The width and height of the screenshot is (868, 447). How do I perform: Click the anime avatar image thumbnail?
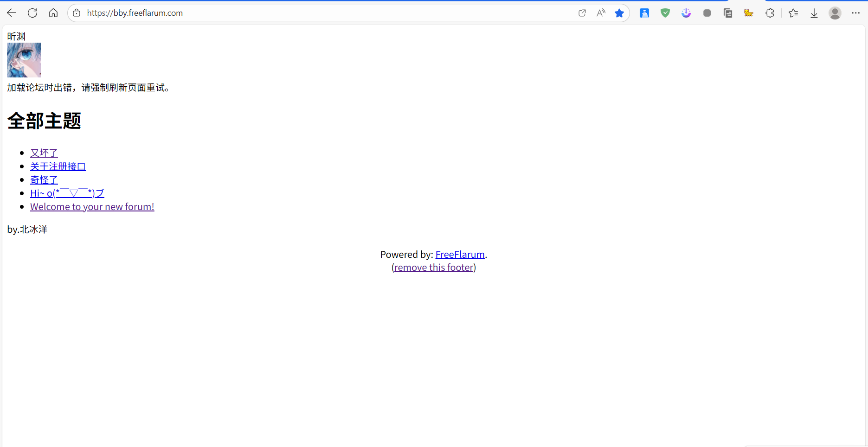click(x=24, y=60)
